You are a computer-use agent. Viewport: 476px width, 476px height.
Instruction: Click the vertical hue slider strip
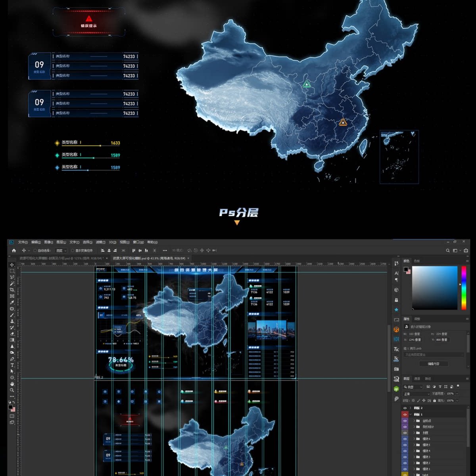coord(463,288)
